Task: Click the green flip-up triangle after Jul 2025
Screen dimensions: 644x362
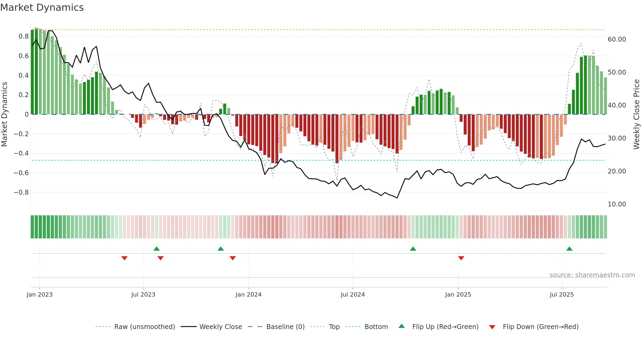Action: [569, 249]
